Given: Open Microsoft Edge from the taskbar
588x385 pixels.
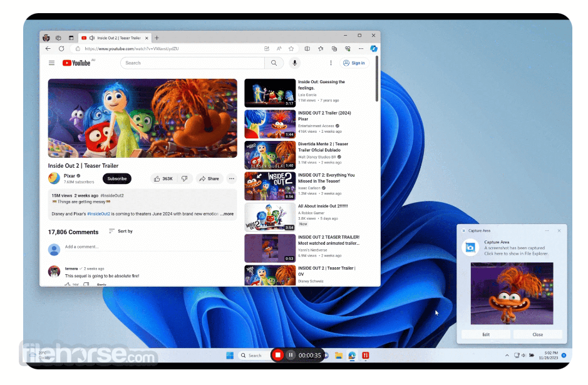Looking at the screenshot, I should pos(352,356).
